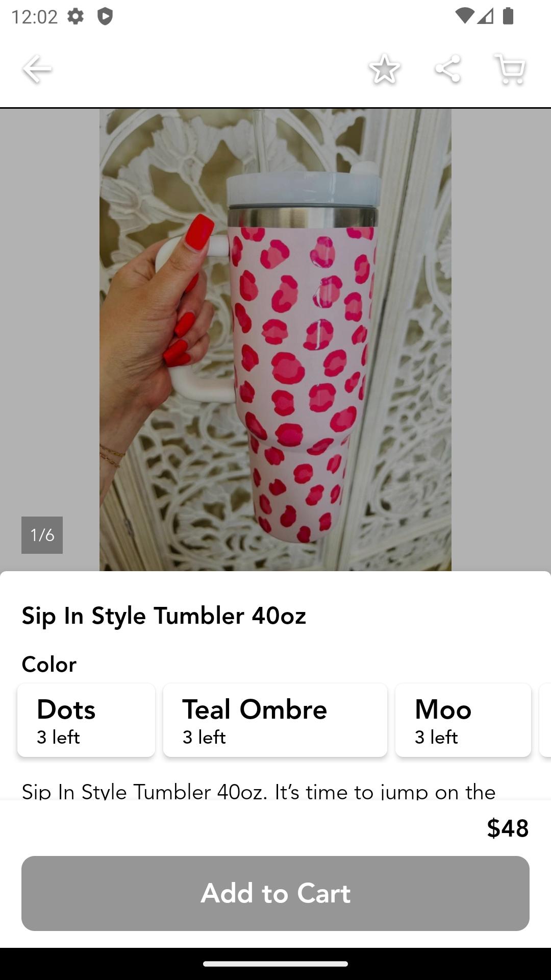Tap the partially visible fourth color option

545,720
